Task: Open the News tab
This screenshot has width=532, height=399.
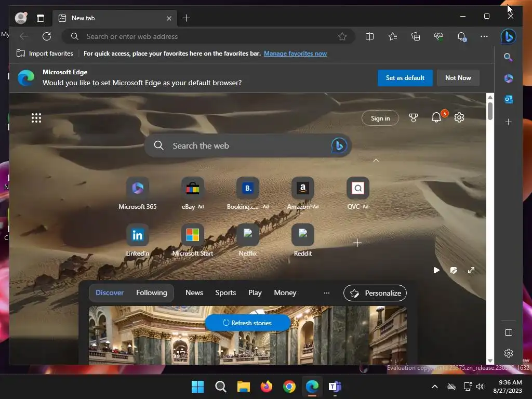Action: (x=194, y=292)
